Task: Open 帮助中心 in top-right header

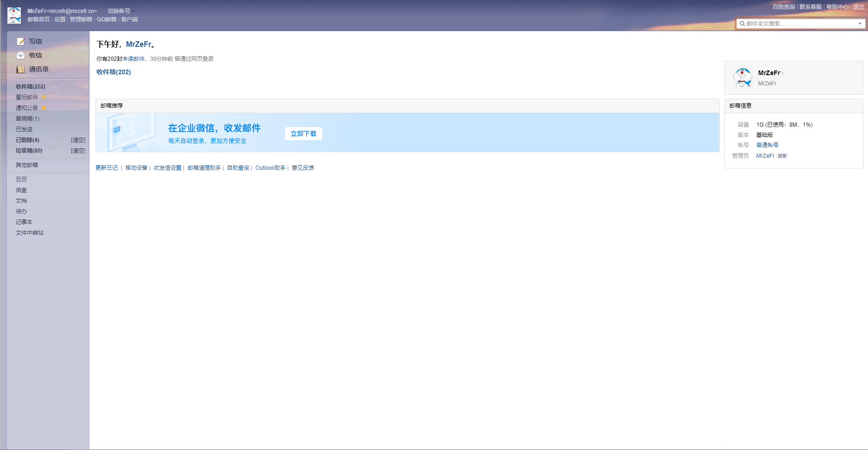Action: (x=837, y=7)
